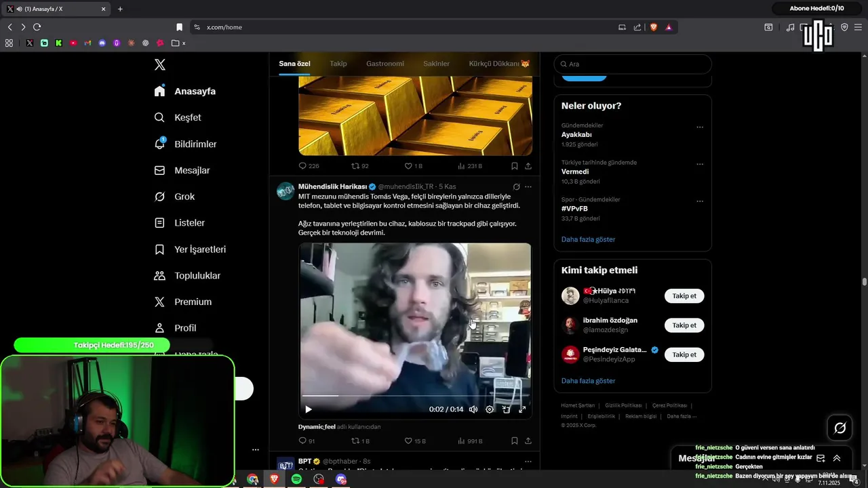Toggle picture-in-picture on the video

point(506,409)
